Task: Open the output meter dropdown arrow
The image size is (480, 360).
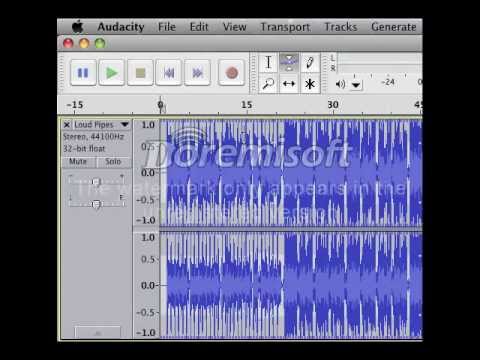Action: [x=356, y=85]
